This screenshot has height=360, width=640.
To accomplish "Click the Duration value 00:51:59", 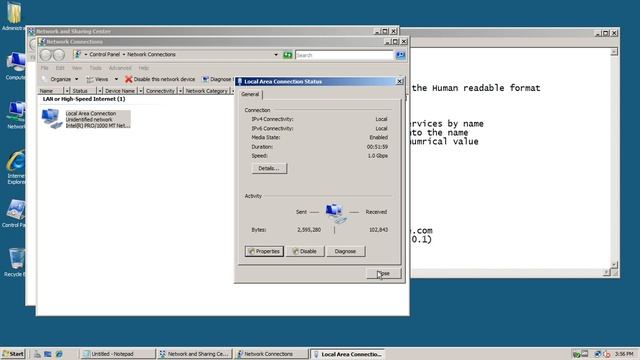I will pyautogui.click(x=377, y=147).
